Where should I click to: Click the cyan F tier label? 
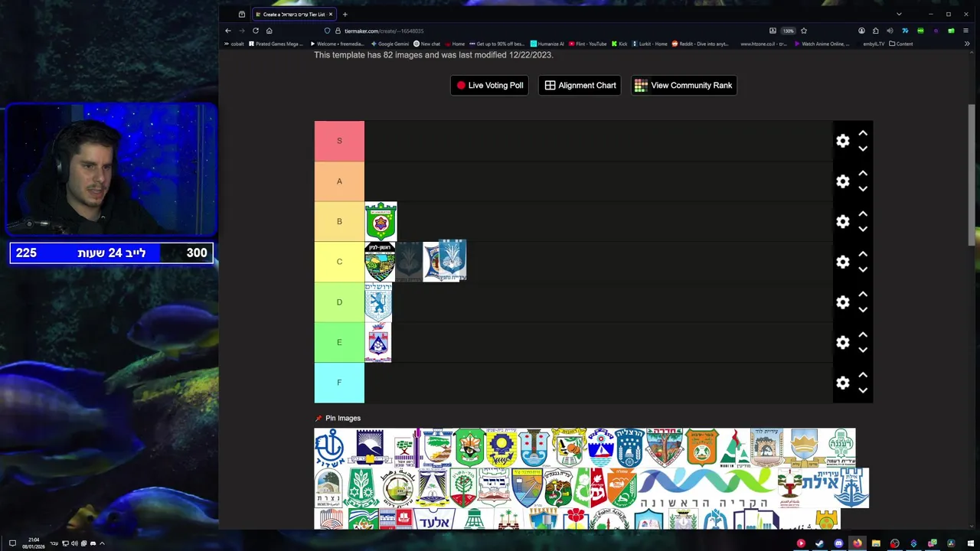point(339,383)
